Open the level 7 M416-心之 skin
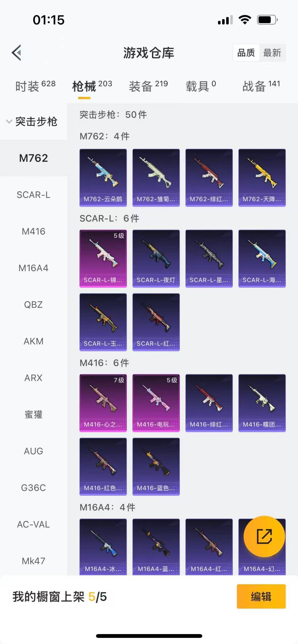 point(103,403)
